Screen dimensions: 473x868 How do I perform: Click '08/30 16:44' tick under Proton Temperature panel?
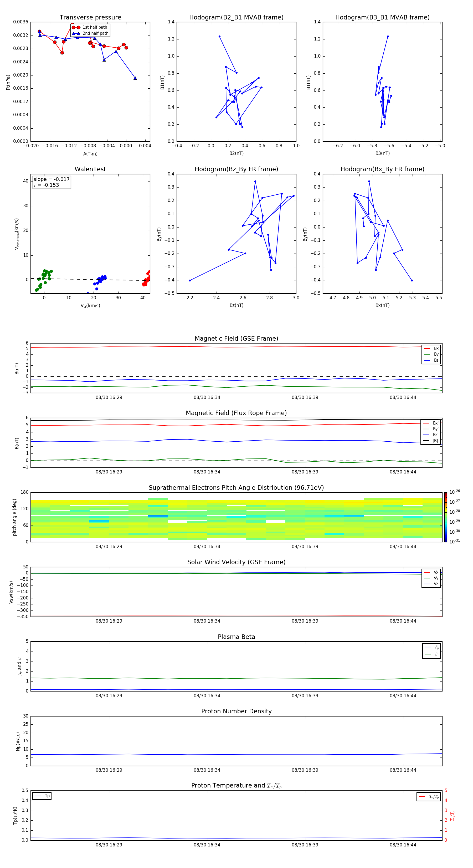403,845
